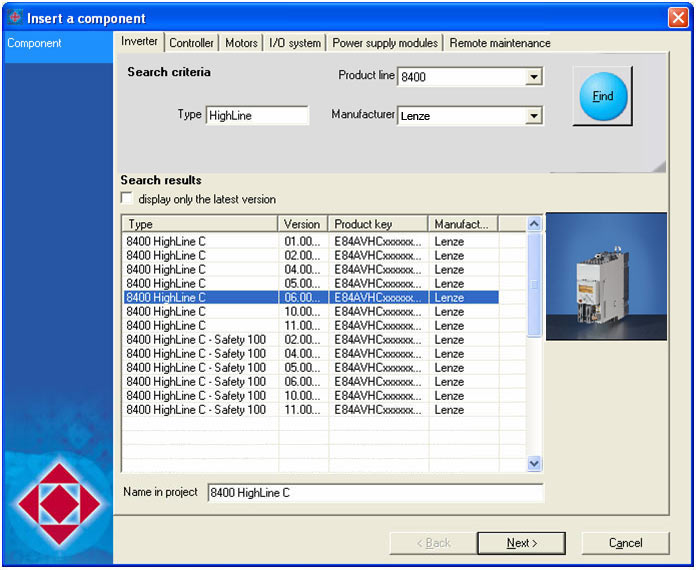This screenshot has height=570, width=696.
Task: Click the title bar application icon
Action: 14,18
